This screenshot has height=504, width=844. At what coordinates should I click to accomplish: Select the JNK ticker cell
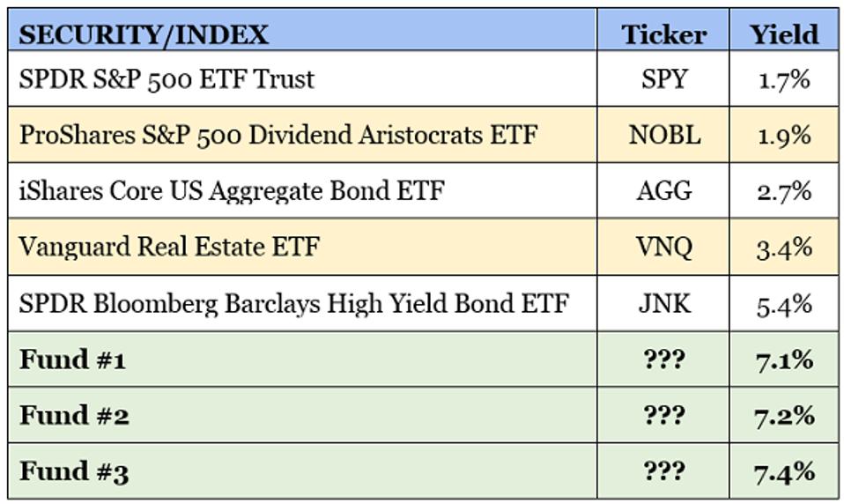pyautogui.click(x=663, y=304)
